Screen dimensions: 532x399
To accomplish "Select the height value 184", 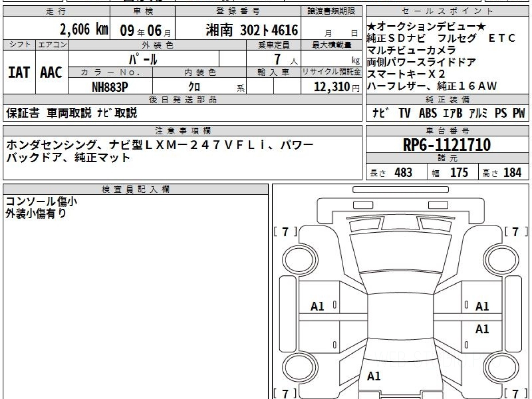I will tap(513, 172).
